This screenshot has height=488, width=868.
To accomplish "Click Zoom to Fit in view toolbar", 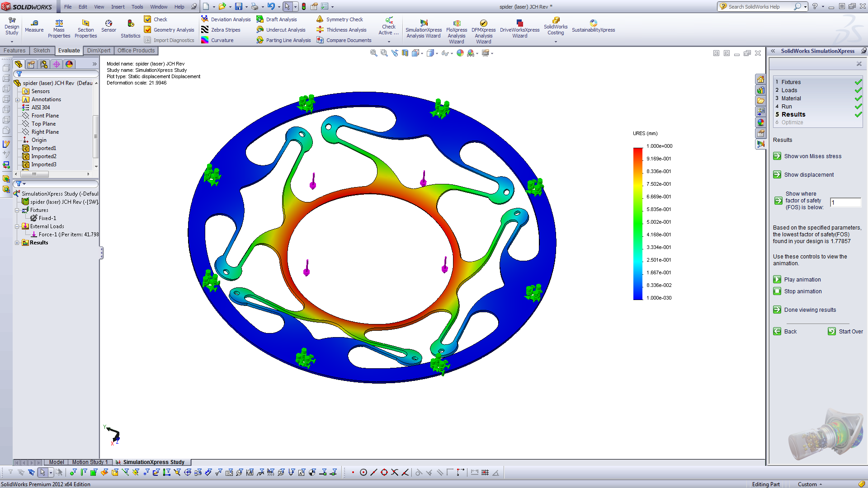I will [x=373, y=53].
